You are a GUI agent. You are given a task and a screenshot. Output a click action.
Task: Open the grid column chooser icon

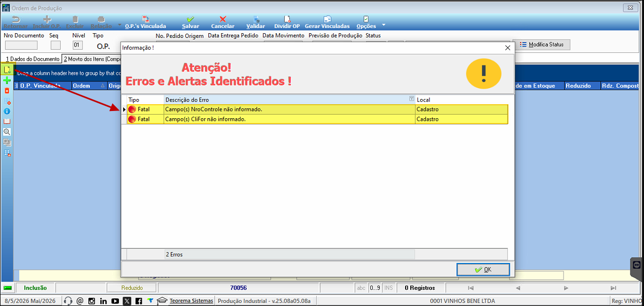coord(16,86)
